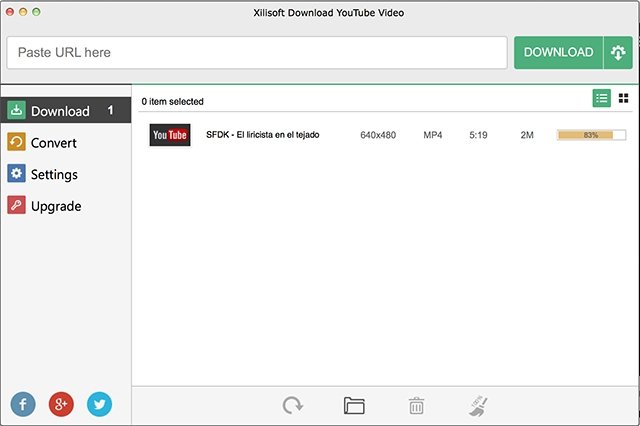Close the window with red button
640x426 pixels.
10,12
